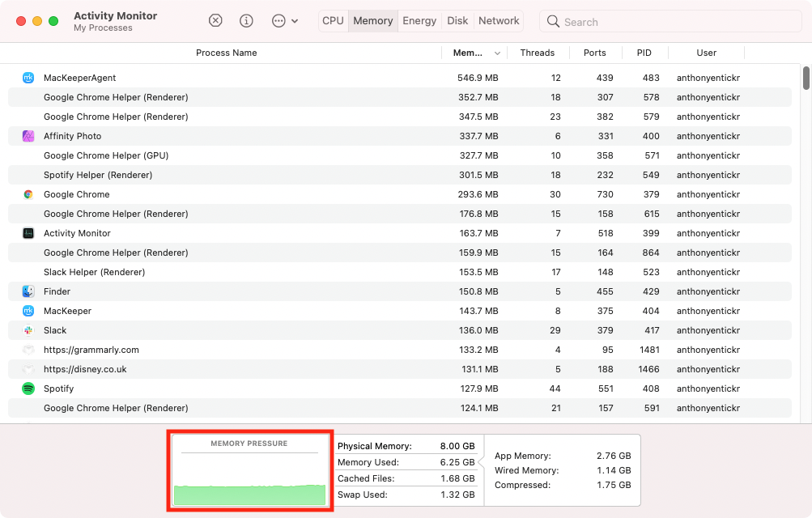Image resolution: width=812 pixels, height=518 pixels.
Task: Click the Finder app icon
Action: pyautogui.click(x=28, y=291)
